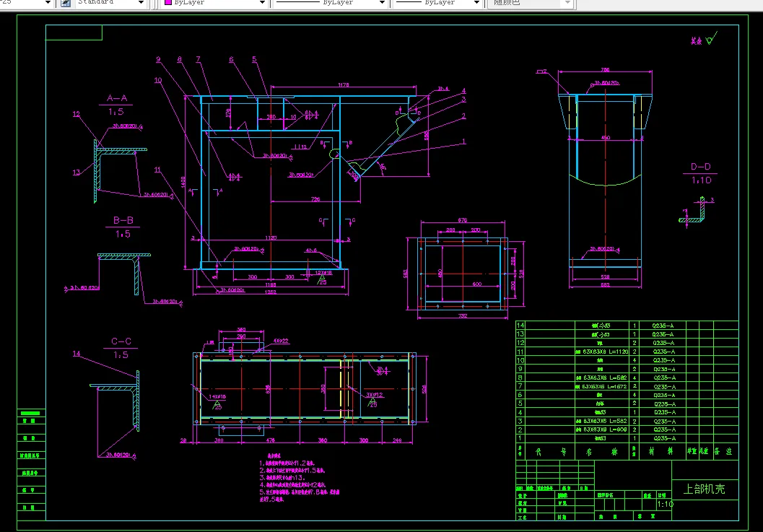This screenshot has width=763, height=532.
Task: Select the B—B section view title
Action: coord(123,220)
